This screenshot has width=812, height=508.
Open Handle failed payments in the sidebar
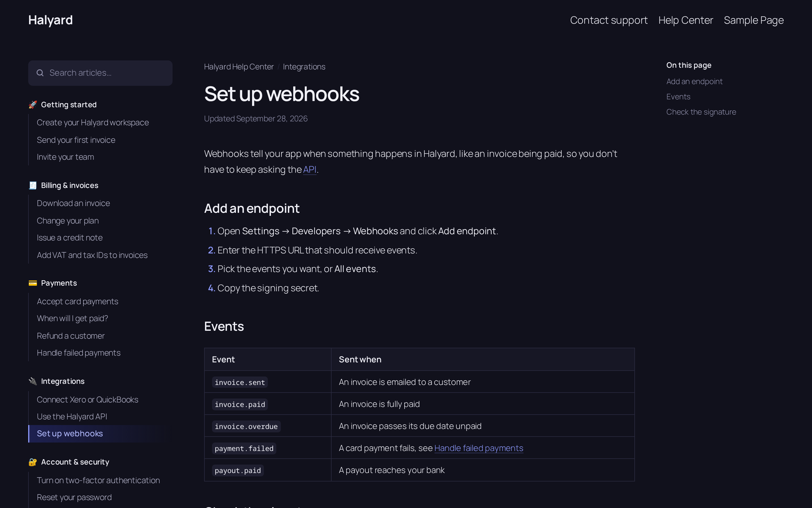(x=78, y=353)
